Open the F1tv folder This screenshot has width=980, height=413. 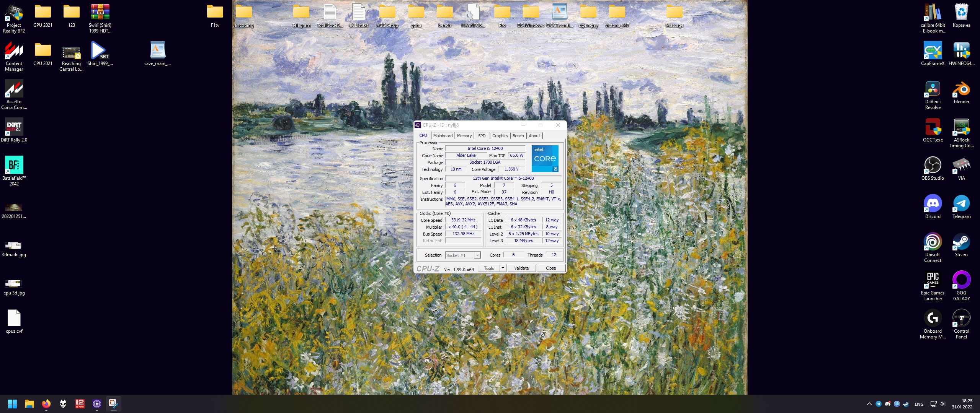tap(215, 15)
